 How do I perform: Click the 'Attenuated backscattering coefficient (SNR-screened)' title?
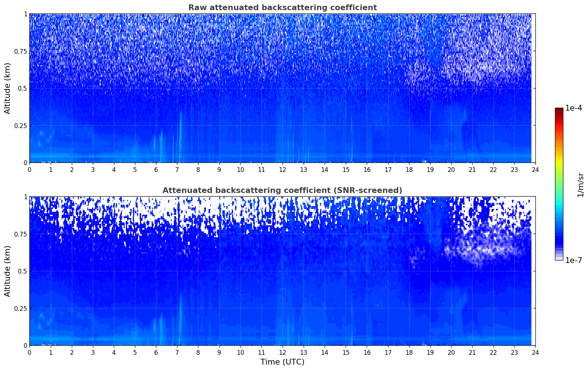click(282, 190)
